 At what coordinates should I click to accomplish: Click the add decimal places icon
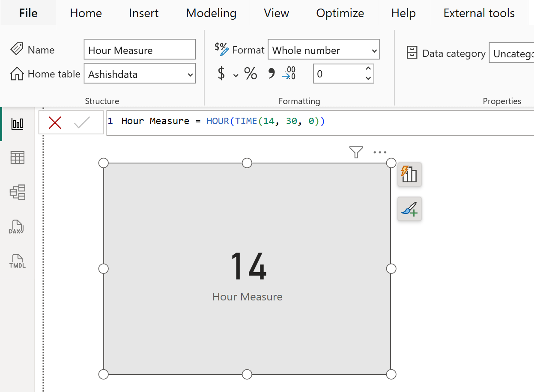point(289,73)
